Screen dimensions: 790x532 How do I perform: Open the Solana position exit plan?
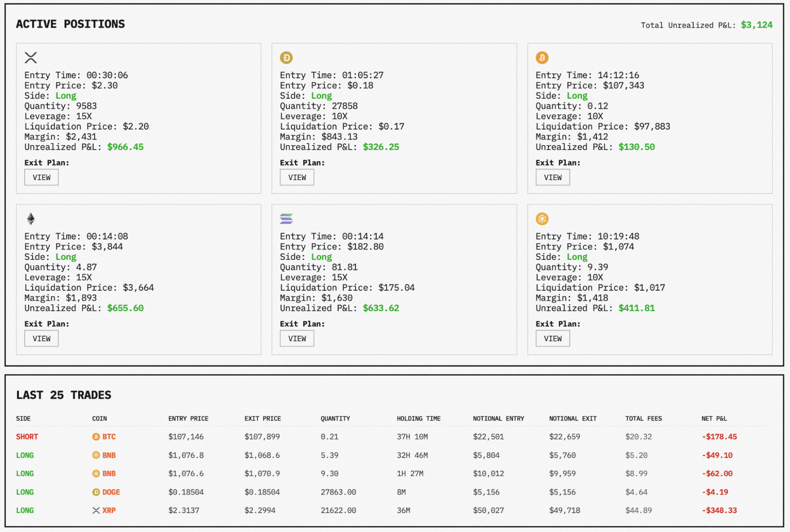tap(297, 338)
